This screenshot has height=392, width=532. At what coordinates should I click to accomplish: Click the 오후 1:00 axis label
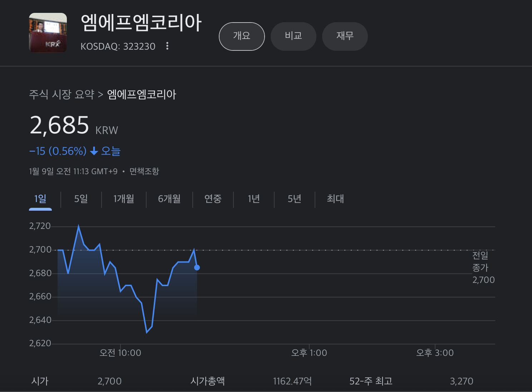point(309,353)
